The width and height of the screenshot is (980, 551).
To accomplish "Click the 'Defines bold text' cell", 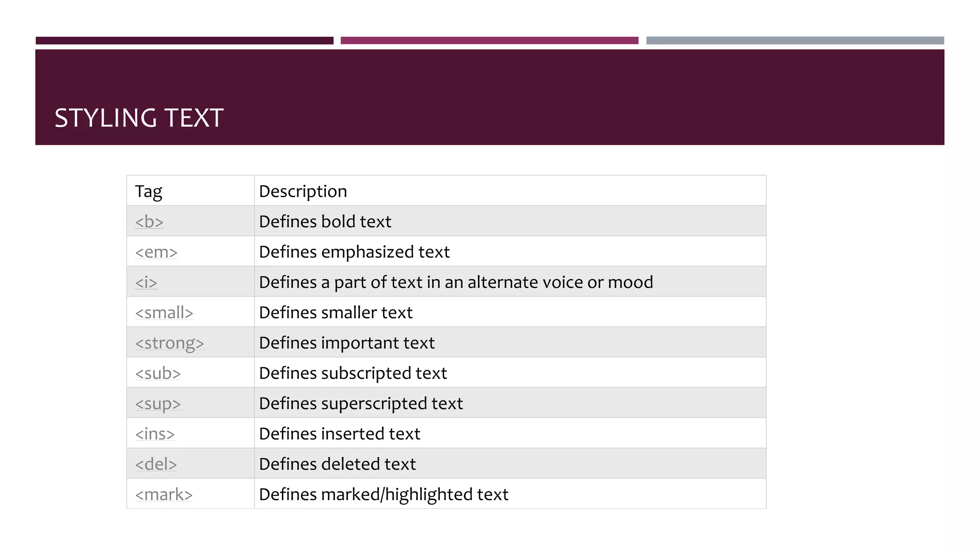I will coord(325,222).
